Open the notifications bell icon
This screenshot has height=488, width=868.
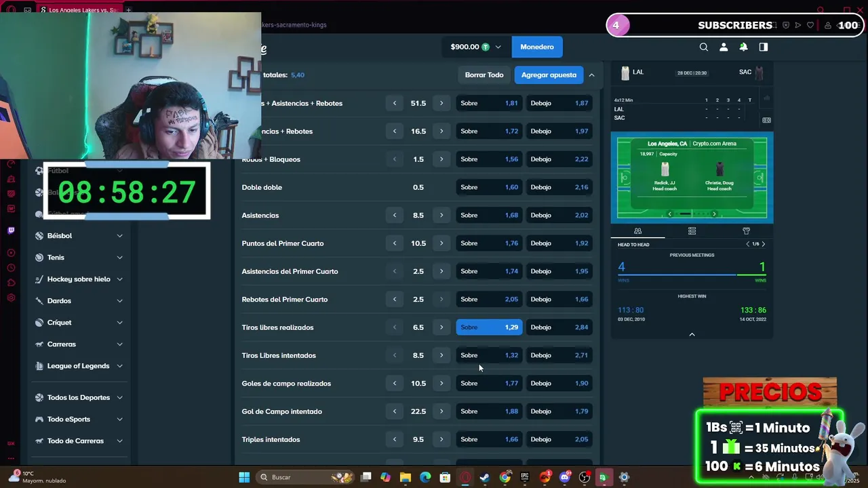(743, 47)
